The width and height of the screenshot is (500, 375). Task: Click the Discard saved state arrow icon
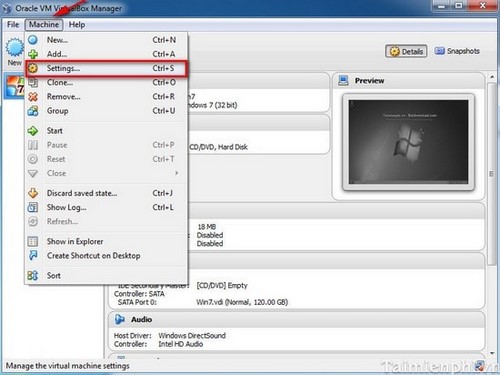pyautogui.click(x=33, y=193)
